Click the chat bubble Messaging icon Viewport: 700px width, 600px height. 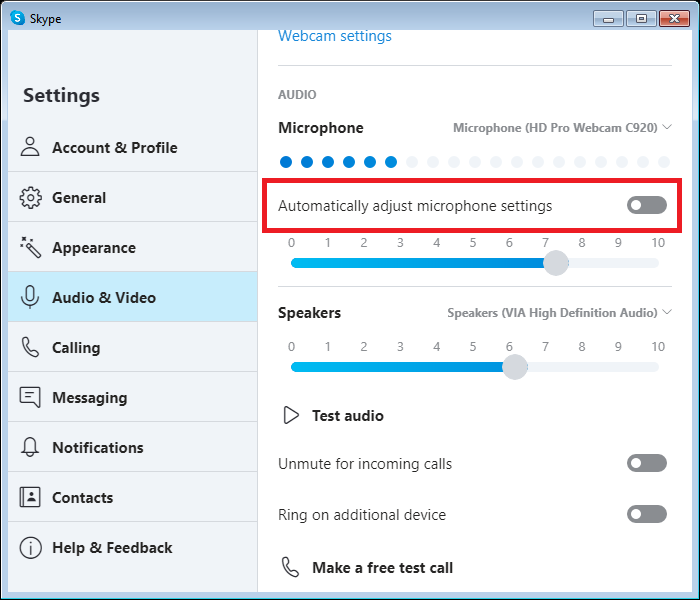point(30,397)
